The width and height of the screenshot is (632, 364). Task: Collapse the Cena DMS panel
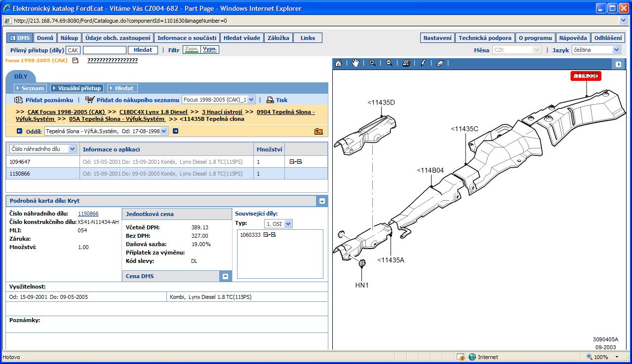tap(225, 276)
